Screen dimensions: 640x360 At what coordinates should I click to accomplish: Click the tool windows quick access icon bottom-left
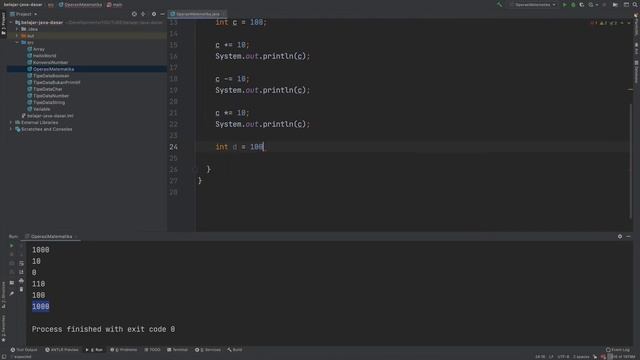(x=4, y=357)
